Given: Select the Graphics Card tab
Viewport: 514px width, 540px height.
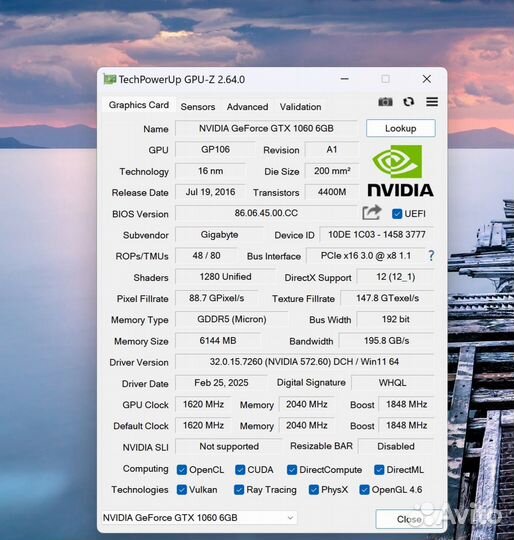Looking at the screenshot, I should (x=139, y=105).
